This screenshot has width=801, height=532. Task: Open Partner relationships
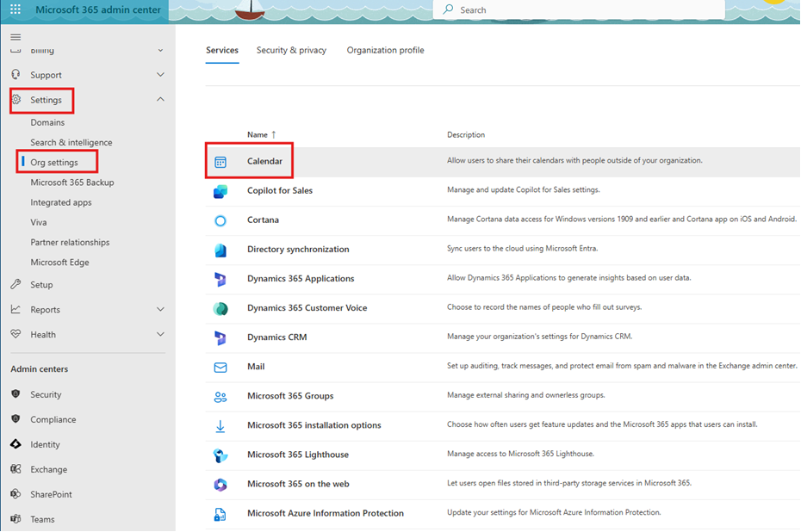click(x=70, y=242)
